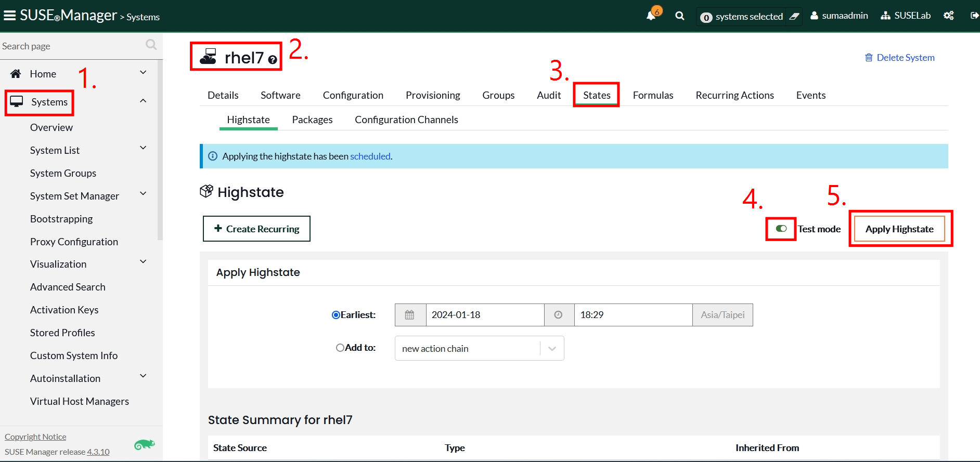The height and width of the screenshot is (462, 980).
Task: Open the Configuration Channels subtab
Action: (406, 120)
